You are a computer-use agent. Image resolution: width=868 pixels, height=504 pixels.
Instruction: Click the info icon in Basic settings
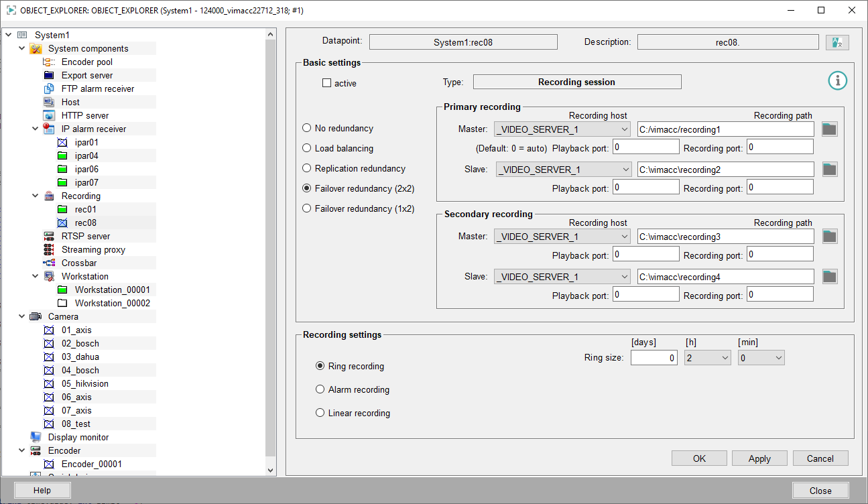838,81
